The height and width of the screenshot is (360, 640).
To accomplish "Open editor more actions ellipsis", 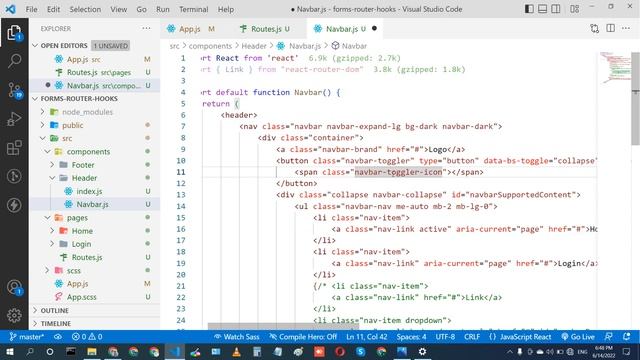I will pos(626,29).
